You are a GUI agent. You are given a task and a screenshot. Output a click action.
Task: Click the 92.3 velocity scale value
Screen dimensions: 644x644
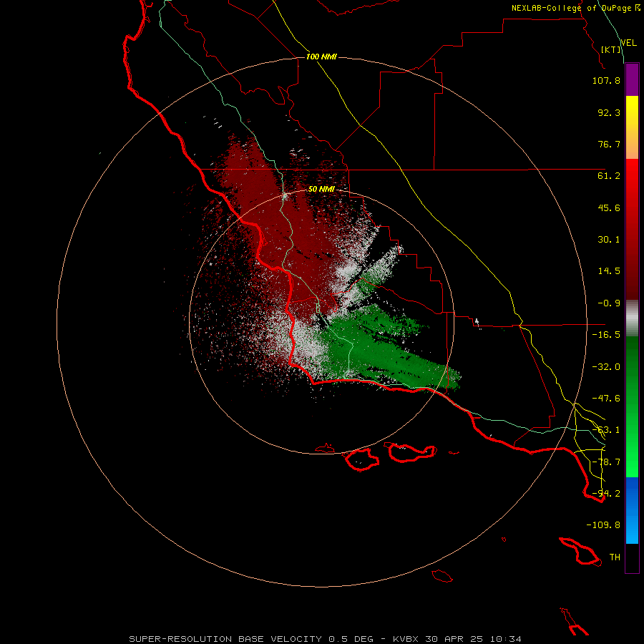(x=609, y=112)
